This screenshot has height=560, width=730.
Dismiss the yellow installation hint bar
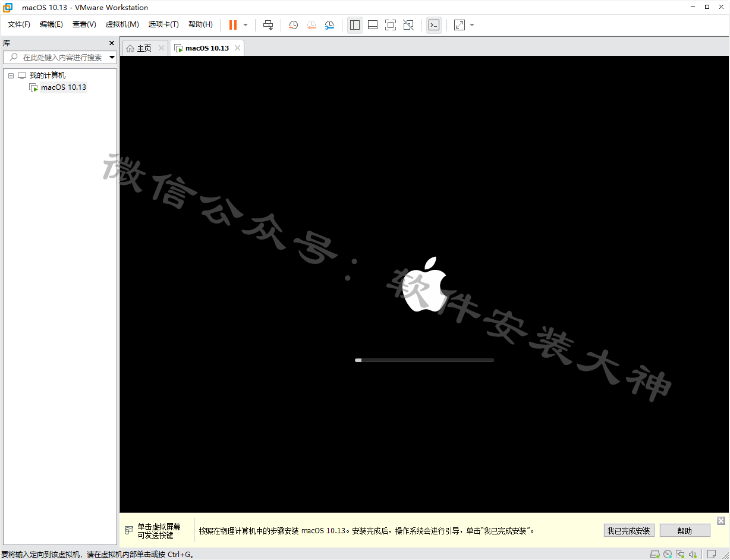coord(721,521)
